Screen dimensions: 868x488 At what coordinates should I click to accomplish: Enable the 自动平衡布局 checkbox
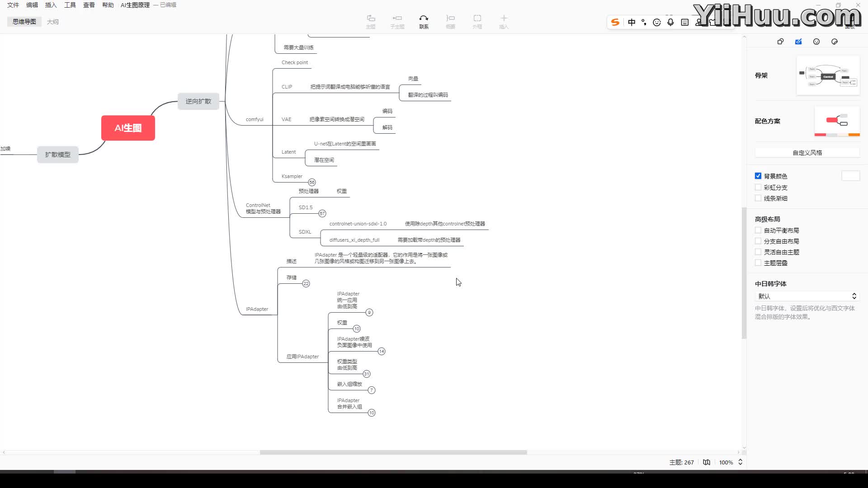[x=758, y=230]
